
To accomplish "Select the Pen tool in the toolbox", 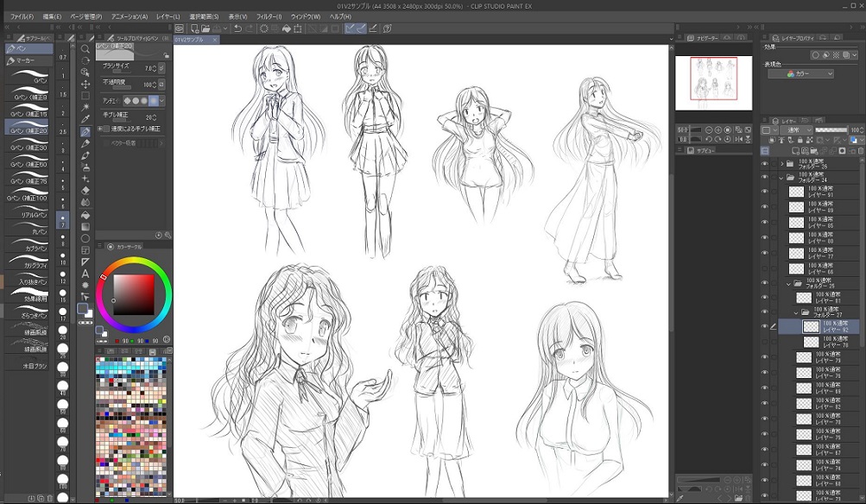I will click(85, 132).
